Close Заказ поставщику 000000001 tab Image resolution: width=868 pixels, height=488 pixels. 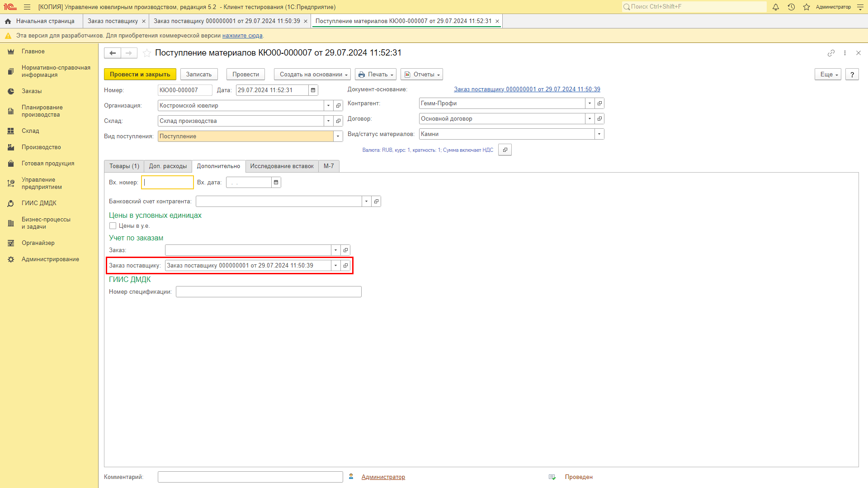coord(306,21)
